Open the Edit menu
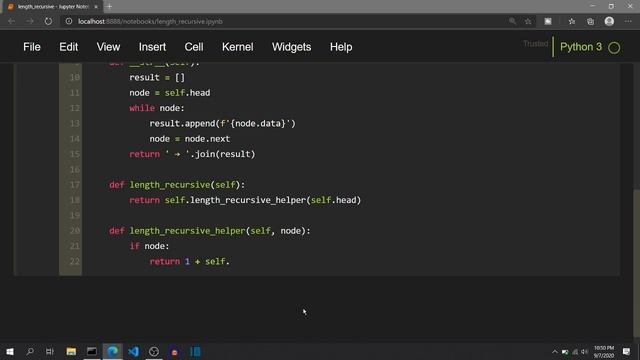 point(69,47)
